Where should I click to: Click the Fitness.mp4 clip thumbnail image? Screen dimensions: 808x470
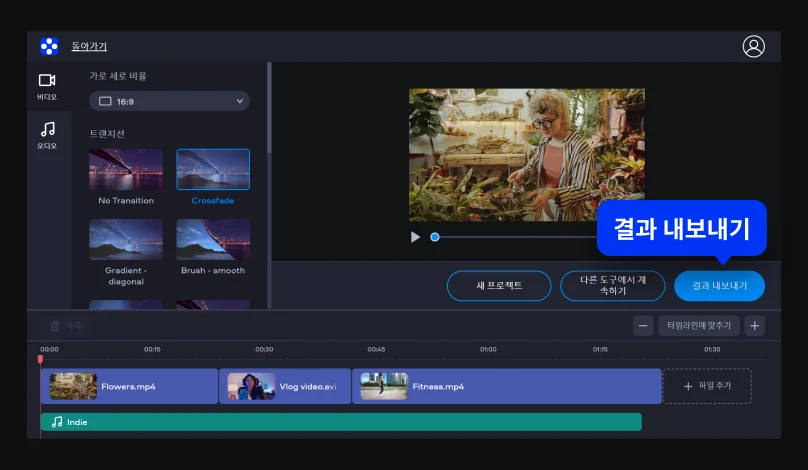[384, 386]
